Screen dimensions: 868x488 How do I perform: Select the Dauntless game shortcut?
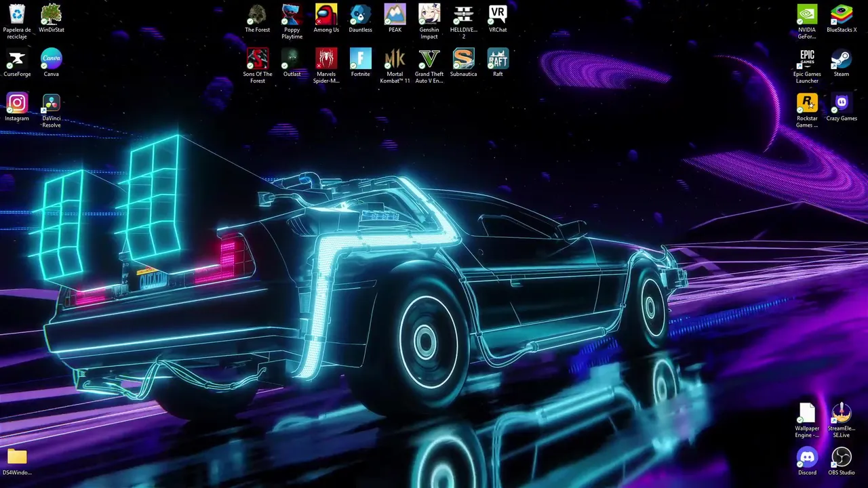[x=361, y=14]
